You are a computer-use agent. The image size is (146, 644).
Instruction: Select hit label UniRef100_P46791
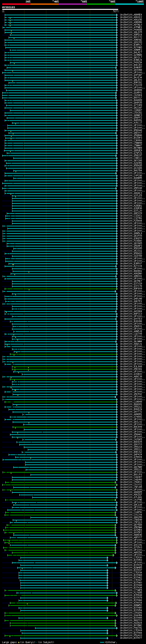click(131, 628)
